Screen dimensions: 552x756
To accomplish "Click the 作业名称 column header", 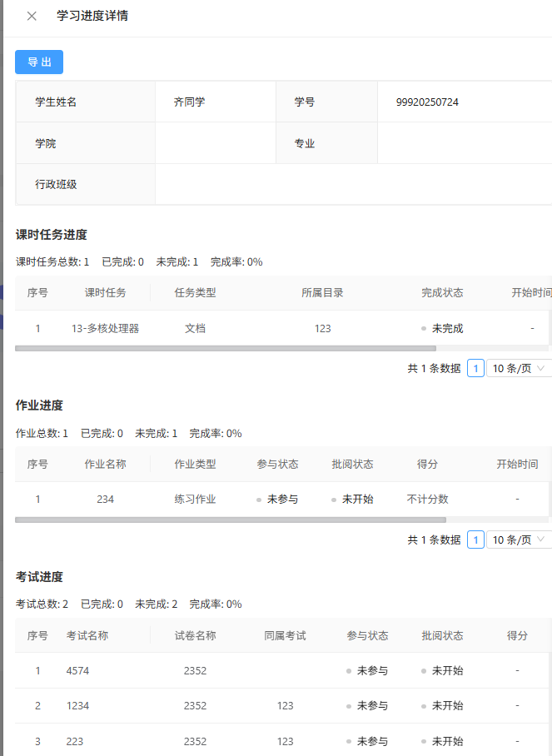I will point(105,465).
